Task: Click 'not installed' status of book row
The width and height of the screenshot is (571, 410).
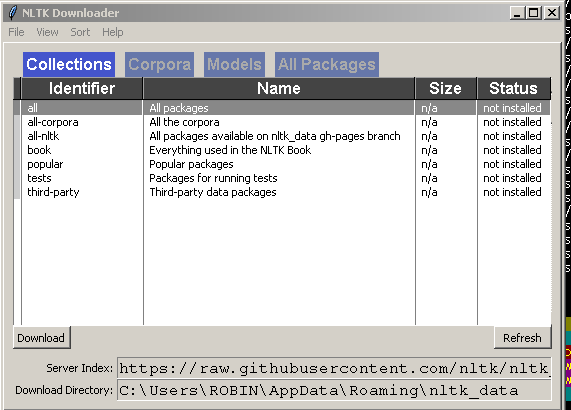Action: click(x=512, y=150)
